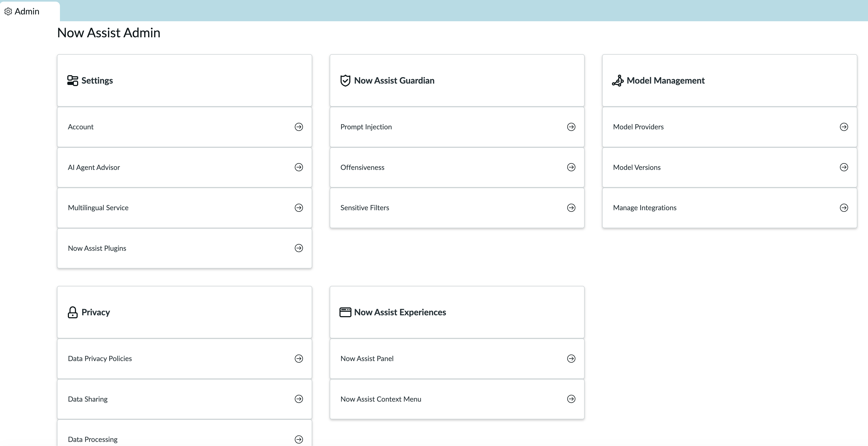Click the Now Assist Experiences heading
This screenshot has width=868, height=446.
point(400,312)
